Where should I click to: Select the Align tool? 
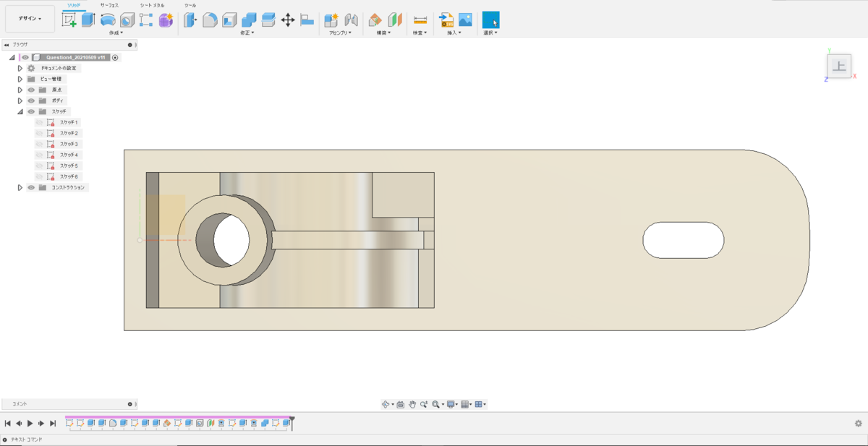click(x=307, y=20)
